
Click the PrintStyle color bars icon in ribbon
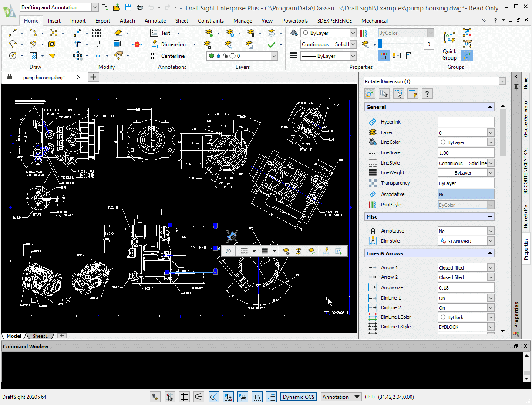coord(364,33)
